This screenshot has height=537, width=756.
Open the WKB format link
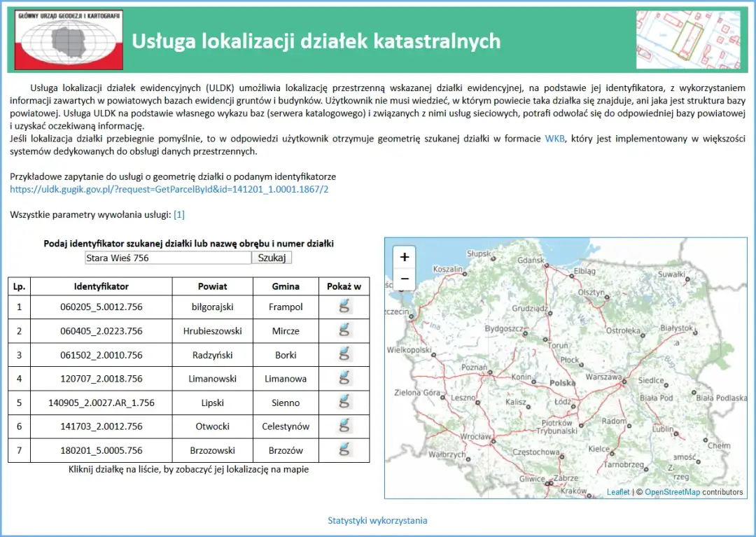553,139
